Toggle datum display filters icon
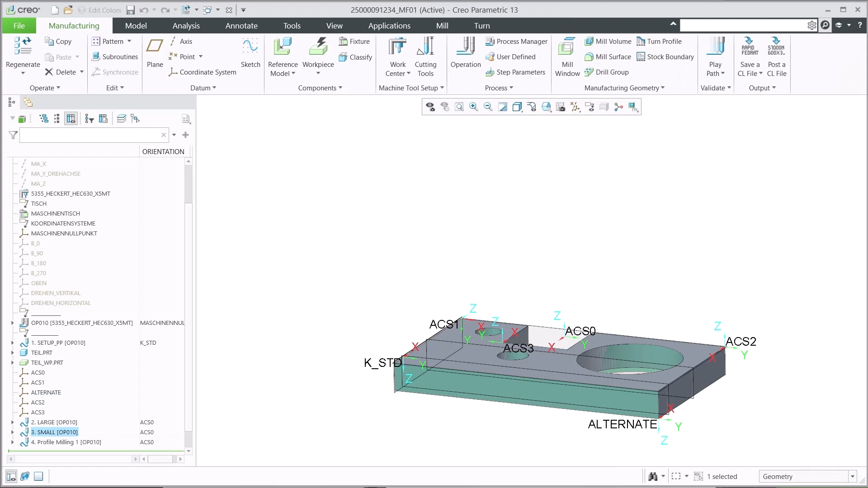Screen dimensions: 868x488 click(x=575, y=107)
